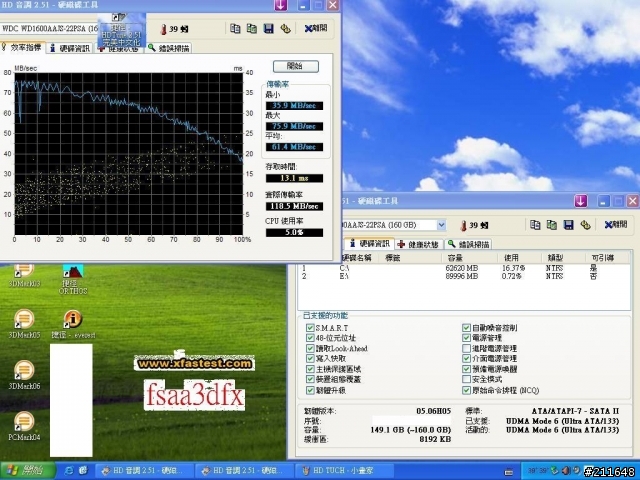Toggle the 安全模式 checkbox
This screenshot has height=480, width=640.
[x=466, y=379]
